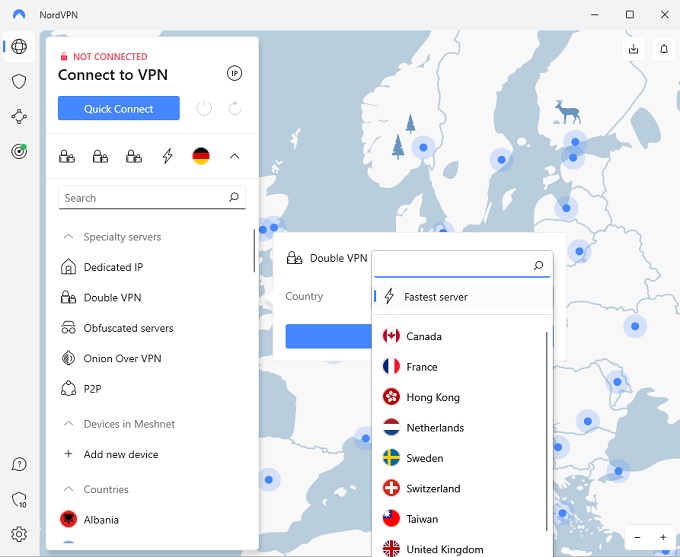
Task: Click the Dedicated IP house icon
Action: tap(68, 267)
